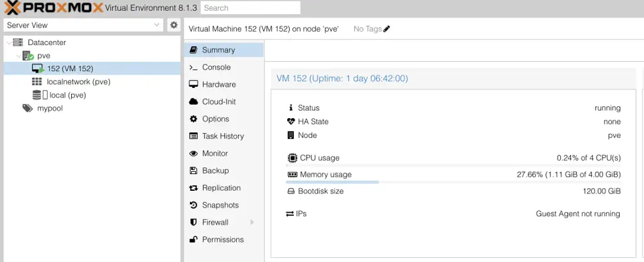The width and height of the screenshot is (644, 262).
Task: Click the 'No Tags' label
Action: 368,29
